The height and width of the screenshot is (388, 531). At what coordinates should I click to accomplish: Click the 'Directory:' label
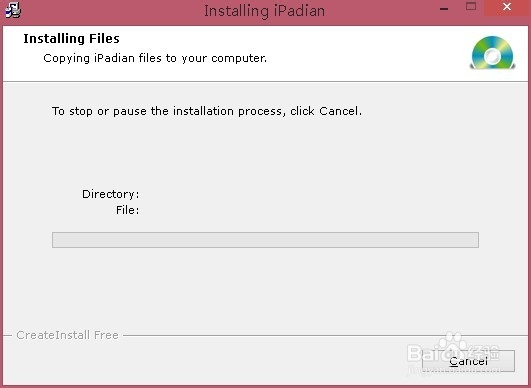(x=111, y=194)
